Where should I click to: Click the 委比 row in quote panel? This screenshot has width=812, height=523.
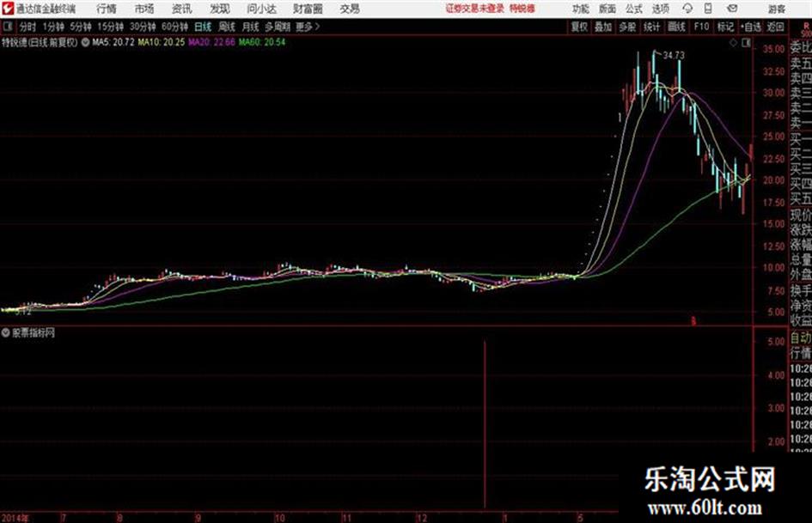801,48
